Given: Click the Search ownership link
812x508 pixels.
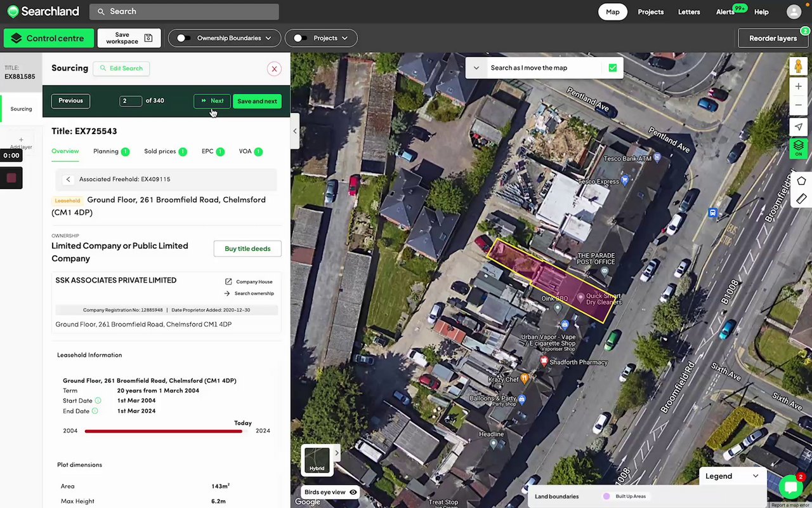Looking at the screenshot, I should [249, 293].
